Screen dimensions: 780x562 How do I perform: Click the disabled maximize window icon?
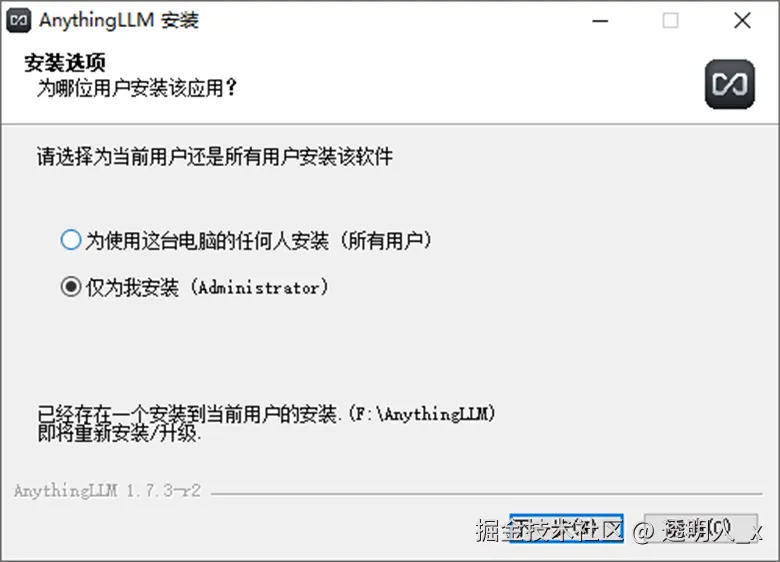[670, 20]
